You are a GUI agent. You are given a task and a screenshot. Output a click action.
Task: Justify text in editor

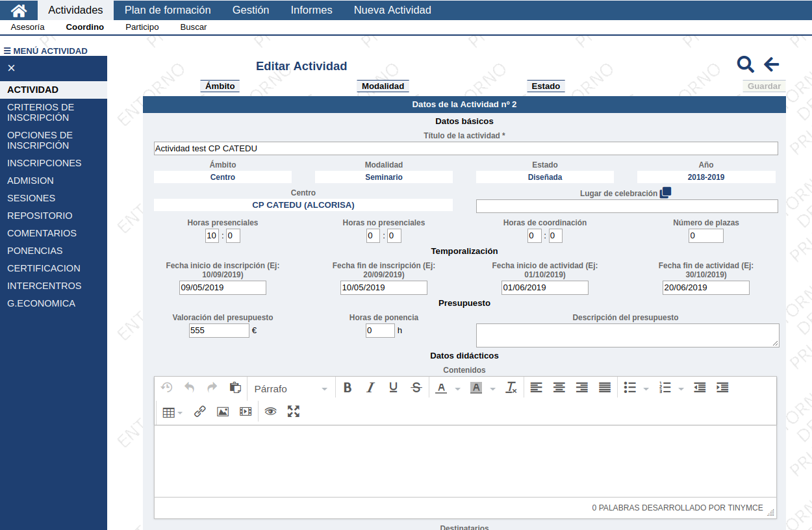coord(605,388)
